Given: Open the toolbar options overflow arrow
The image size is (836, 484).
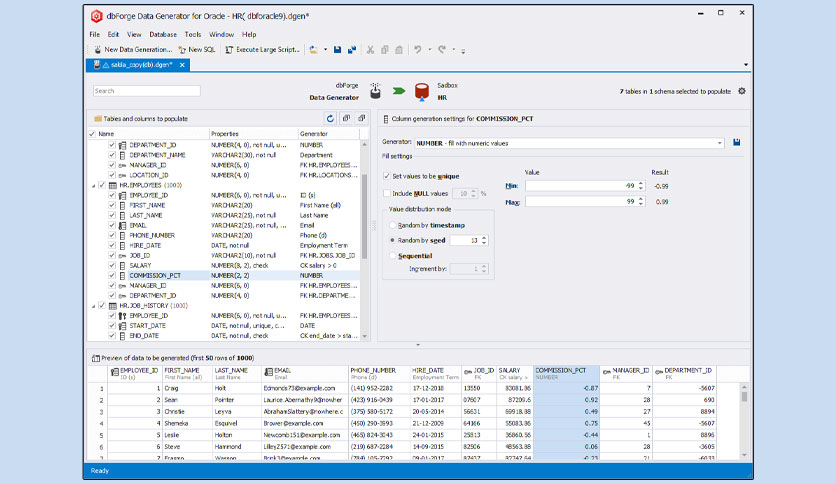Looking at the screenshot, I should click(463, 51).
